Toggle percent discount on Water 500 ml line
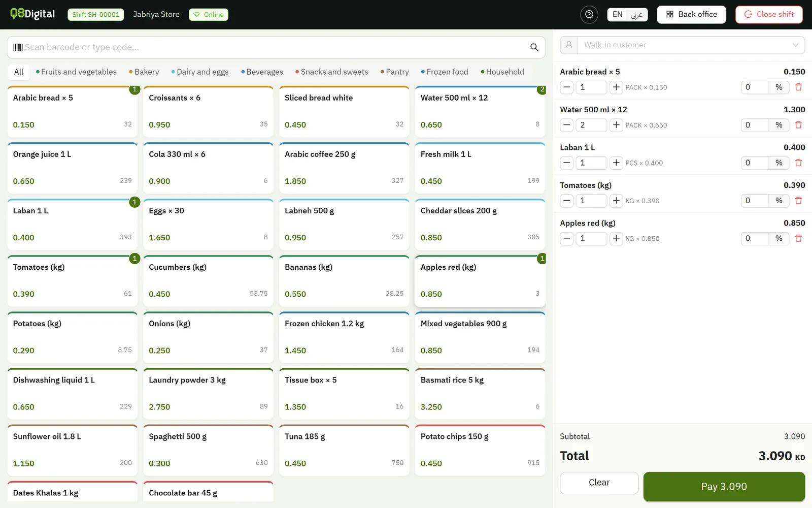 779,125
